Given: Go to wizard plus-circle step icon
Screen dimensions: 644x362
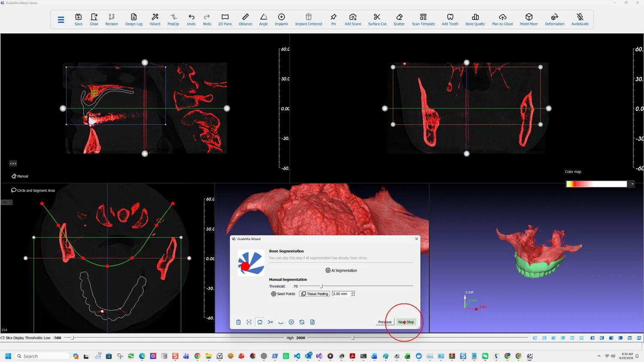Looking at the screenshot, I should (x=291, y=322).
